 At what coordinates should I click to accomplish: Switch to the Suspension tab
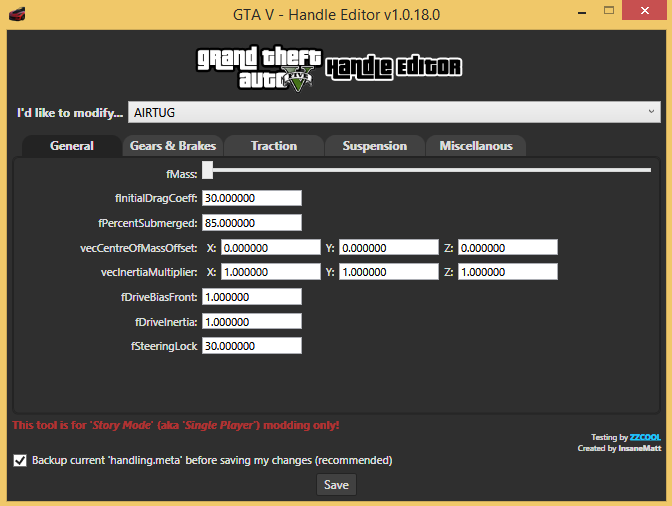375,146
